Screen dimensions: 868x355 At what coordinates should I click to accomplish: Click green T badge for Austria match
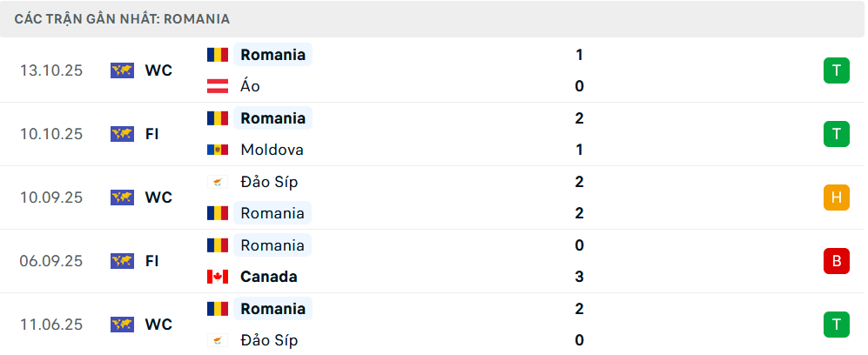coord(836,70)
